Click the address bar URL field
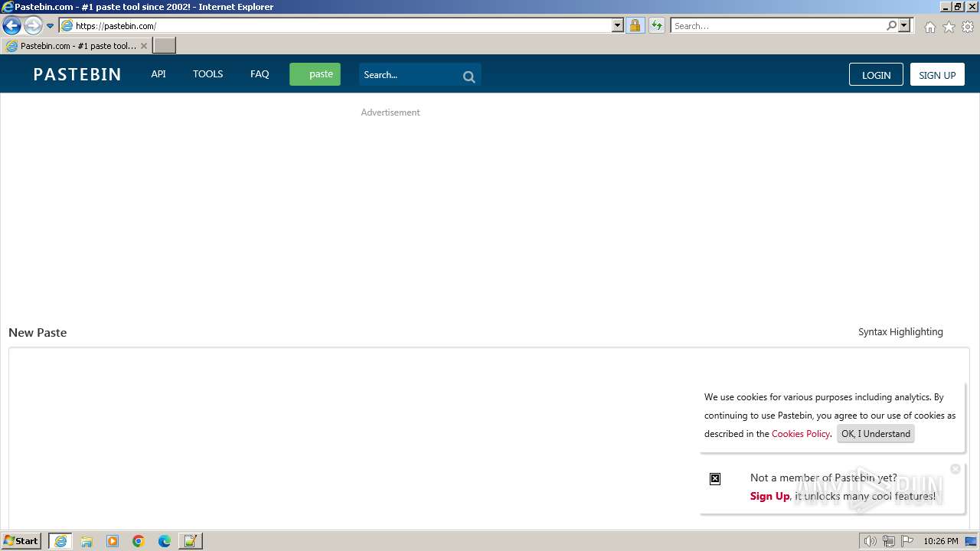The image size is (980, 551). tap(335, 25)
